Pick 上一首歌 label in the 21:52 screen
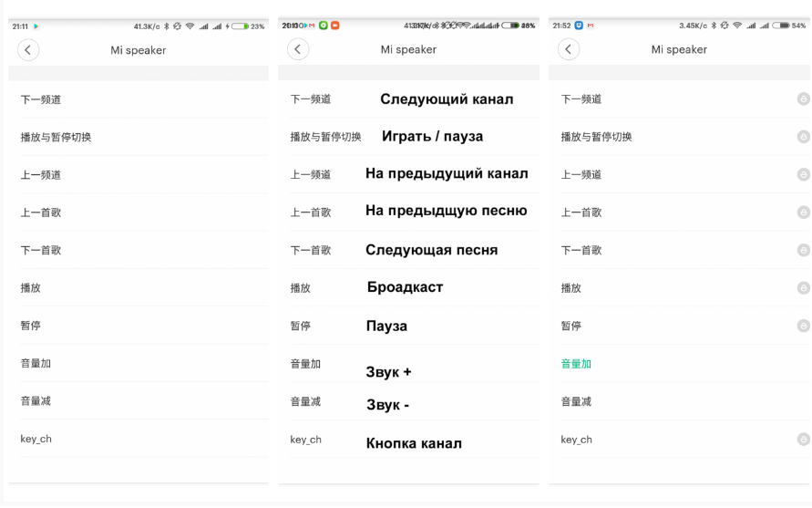812x508 pixels. [581, 213]
